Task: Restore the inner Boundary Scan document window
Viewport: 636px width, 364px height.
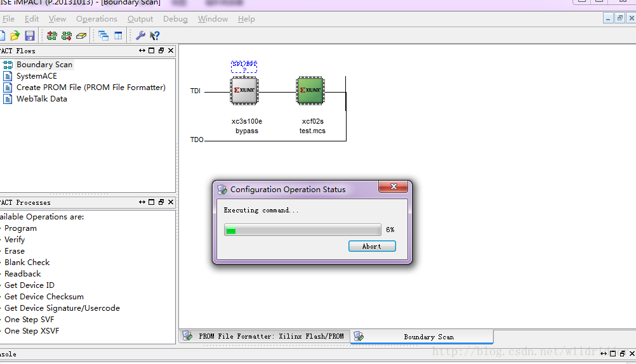Action: point(619,18)
